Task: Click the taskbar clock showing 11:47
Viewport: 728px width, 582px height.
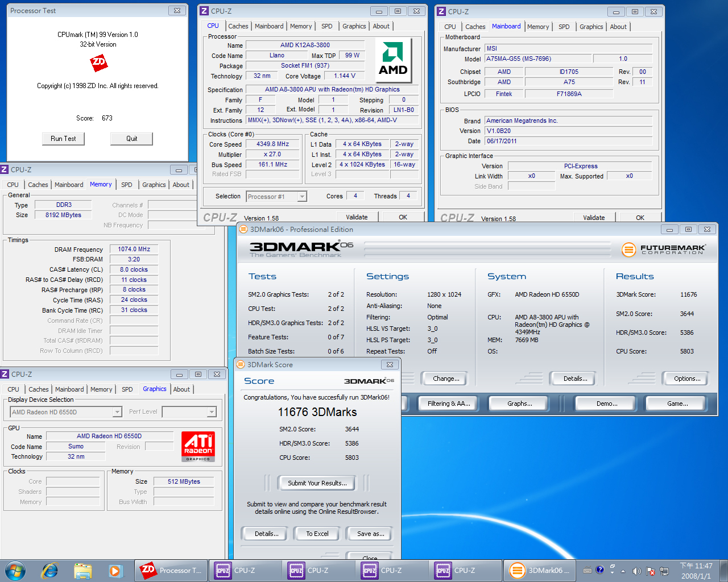Action: click(696, 571)
